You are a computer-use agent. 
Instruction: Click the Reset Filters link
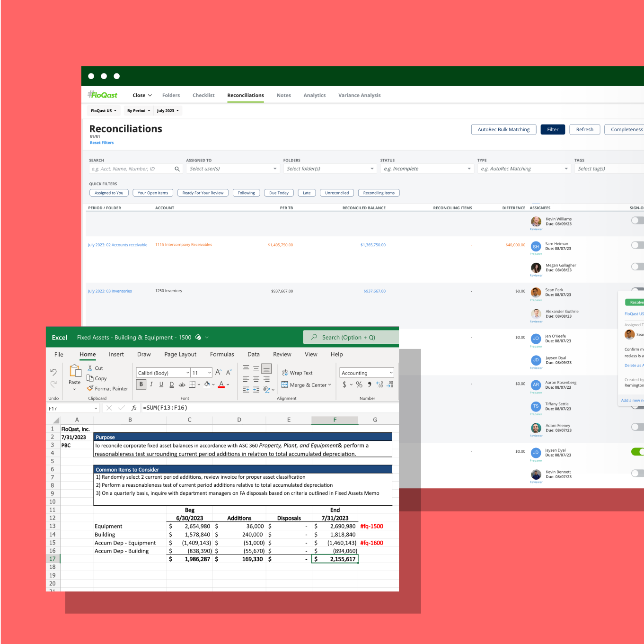(x=102, y=143)
